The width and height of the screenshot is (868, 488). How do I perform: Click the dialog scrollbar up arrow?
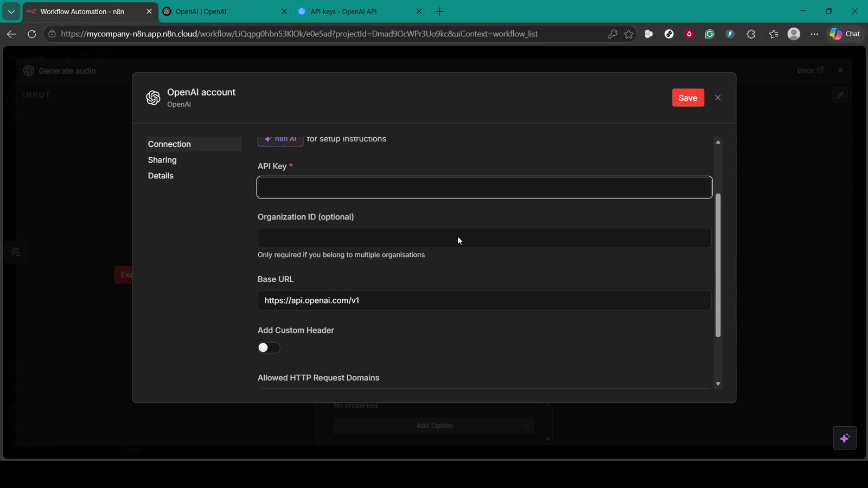point(718,142)
